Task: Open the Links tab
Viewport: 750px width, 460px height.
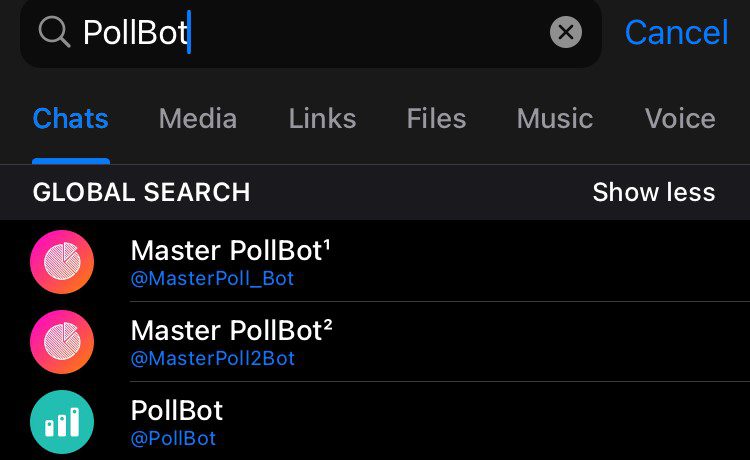Action: click(x=322, y=119)
